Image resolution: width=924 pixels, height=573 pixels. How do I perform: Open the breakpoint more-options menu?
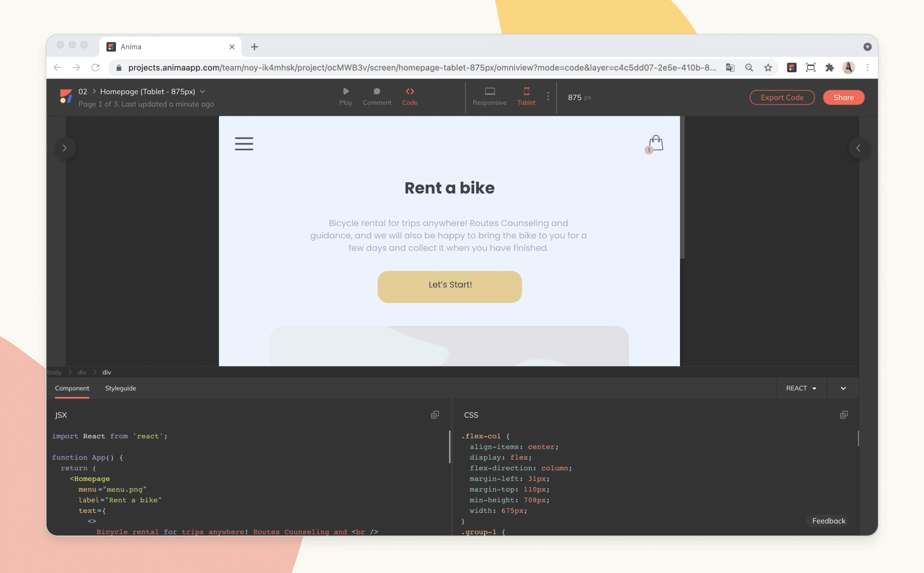coord(548,96)
